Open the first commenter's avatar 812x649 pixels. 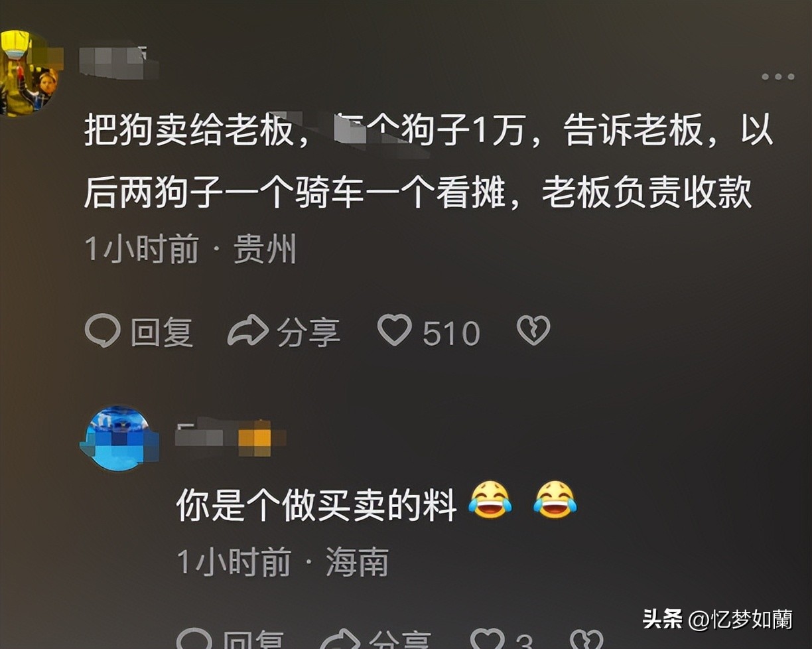coord(29,73)
